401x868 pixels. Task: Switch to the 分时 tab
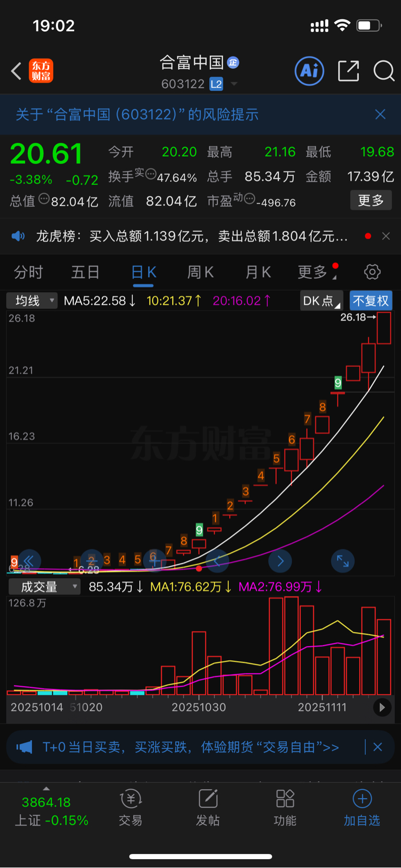pyautogui.click(x=28, y=272)
